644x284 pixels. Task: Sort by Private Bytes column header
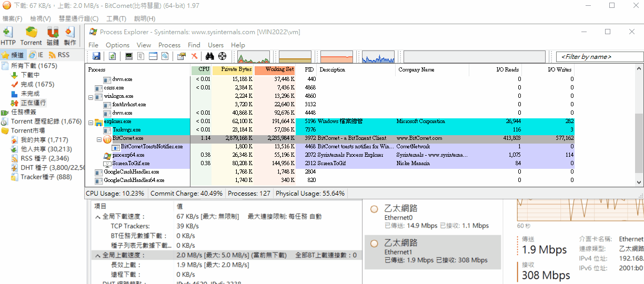234,69
